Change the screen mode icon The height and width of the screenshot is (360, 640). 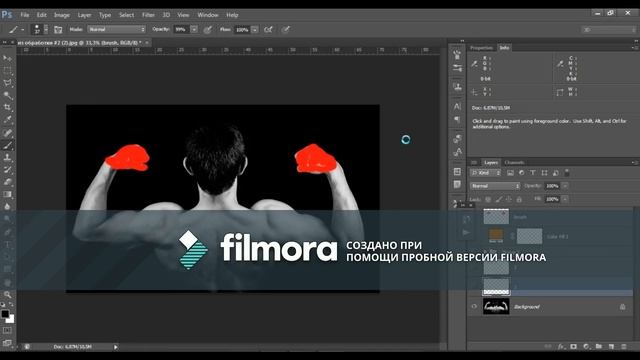point(7,343)
